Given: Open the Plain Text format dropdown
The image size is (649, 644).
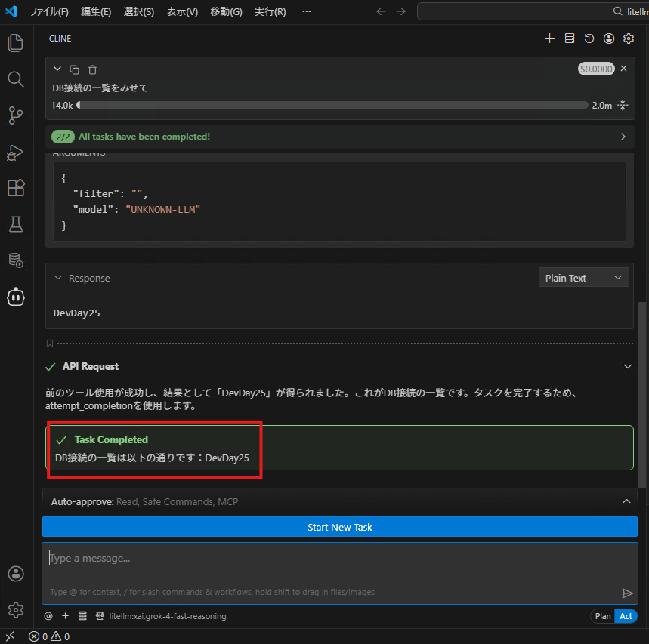Looking at the screenshot, I should (x=583, y=278).
